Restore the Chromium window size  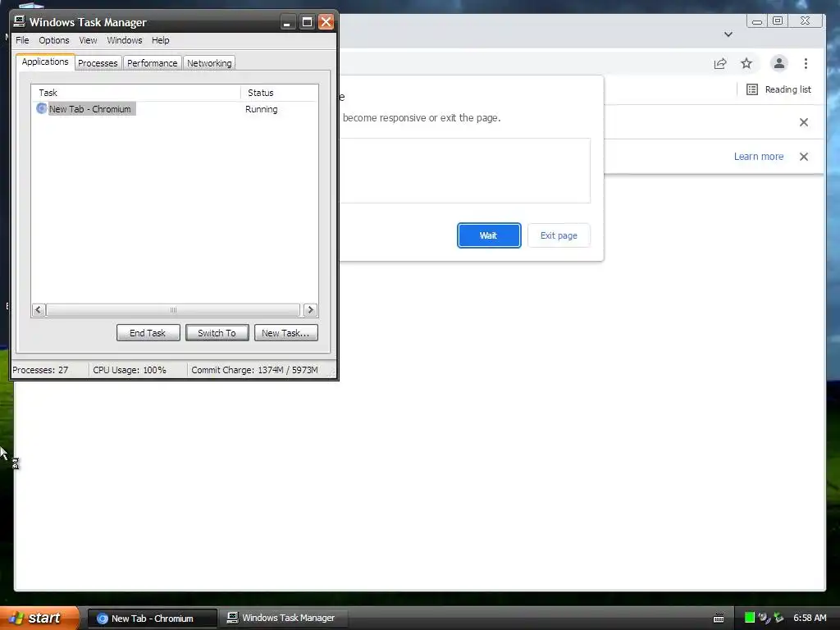pyautogui.click(x=778, y=21)
